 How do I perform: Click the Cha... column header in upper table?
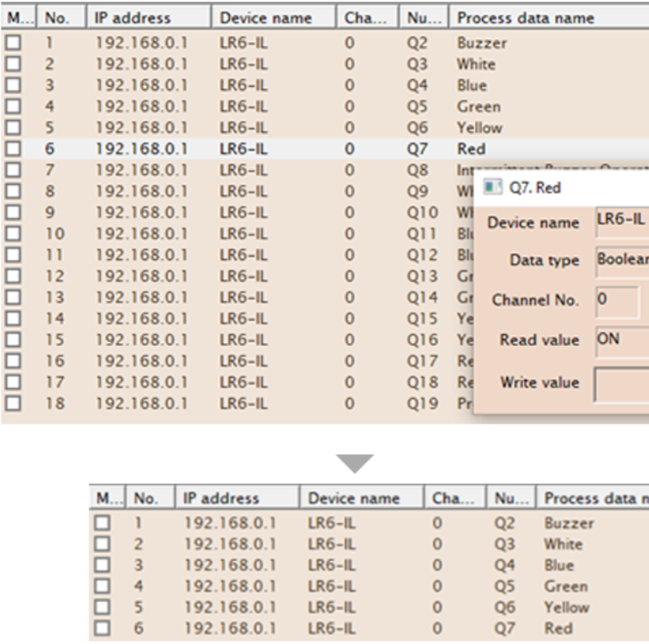pos(367,18)
